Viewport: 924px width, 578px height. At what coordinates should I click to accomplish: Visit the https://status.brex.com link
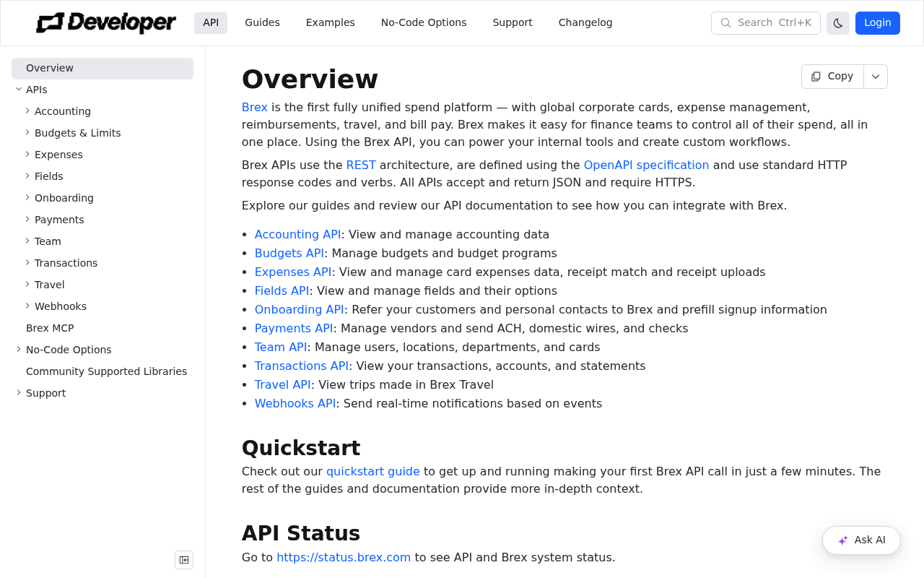[x=344, y=557]
